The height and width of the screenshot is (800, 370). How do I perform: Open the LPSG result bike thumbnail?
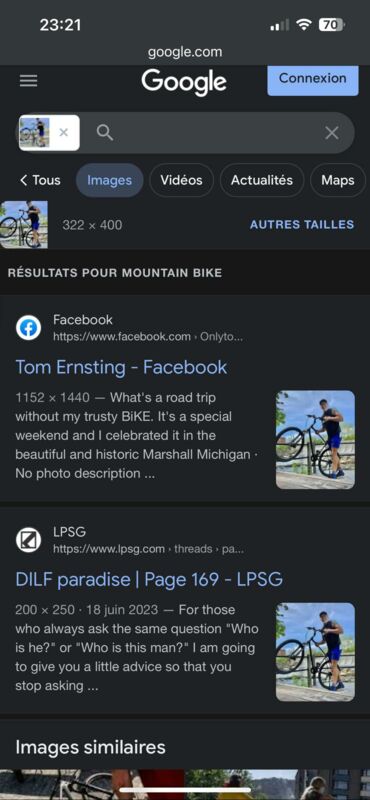[315, 652]
